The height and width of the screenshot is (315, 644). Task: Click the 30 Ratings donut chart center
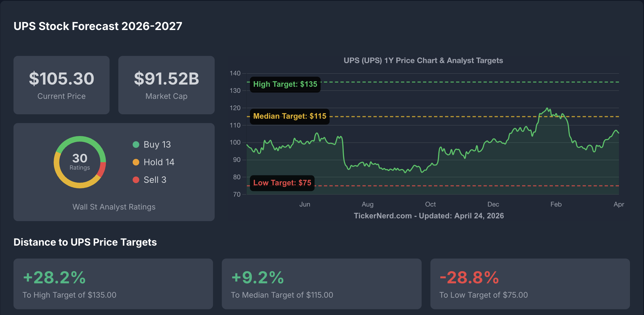click(80, 162)
